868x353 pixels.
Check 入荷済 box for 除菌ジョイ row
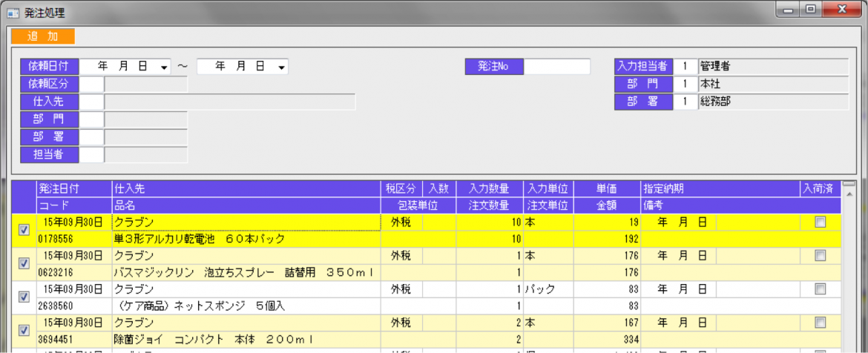[820, 322]
